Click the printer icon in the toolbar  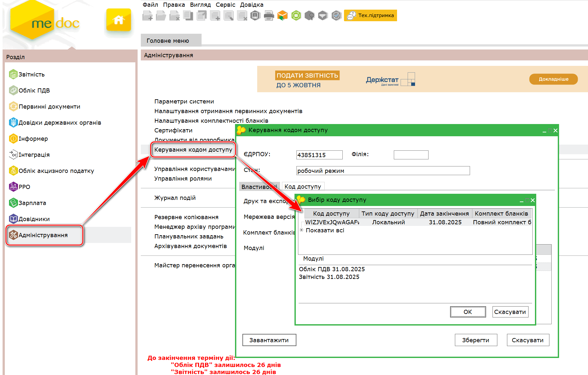point(269,15)
